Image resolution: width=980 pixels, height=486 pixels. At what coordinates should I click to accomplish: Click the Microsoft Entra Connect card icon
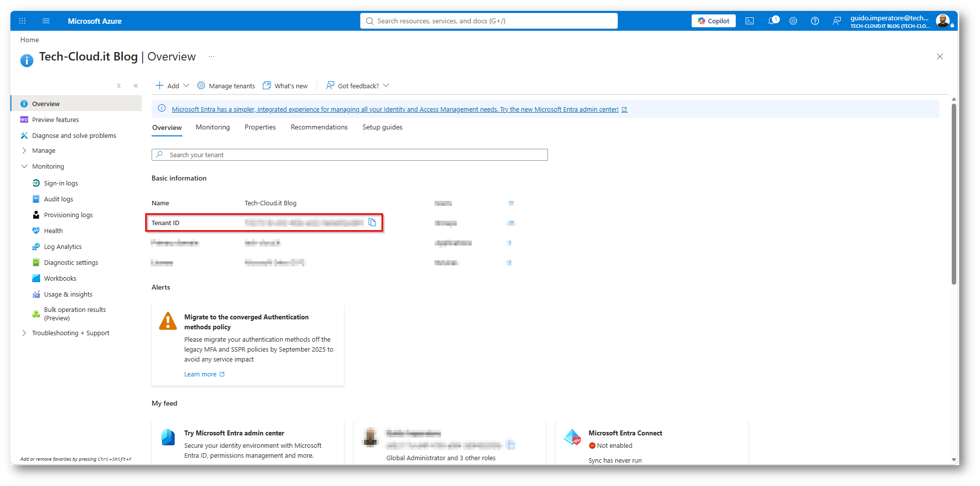[573, 437]
